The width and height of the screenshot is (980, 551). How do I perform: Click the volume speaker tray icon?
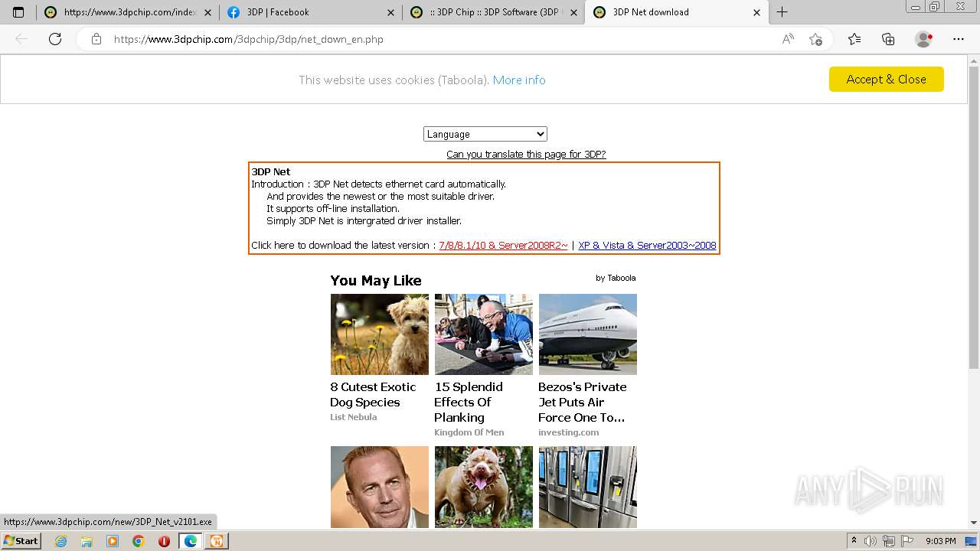coord(871,541)
